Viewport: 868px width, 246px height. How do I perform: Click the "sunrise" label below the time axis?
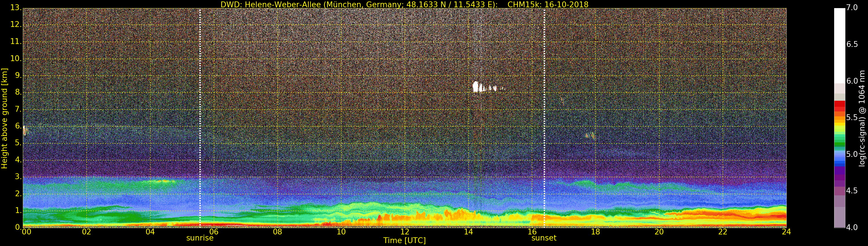pos(200,238)
